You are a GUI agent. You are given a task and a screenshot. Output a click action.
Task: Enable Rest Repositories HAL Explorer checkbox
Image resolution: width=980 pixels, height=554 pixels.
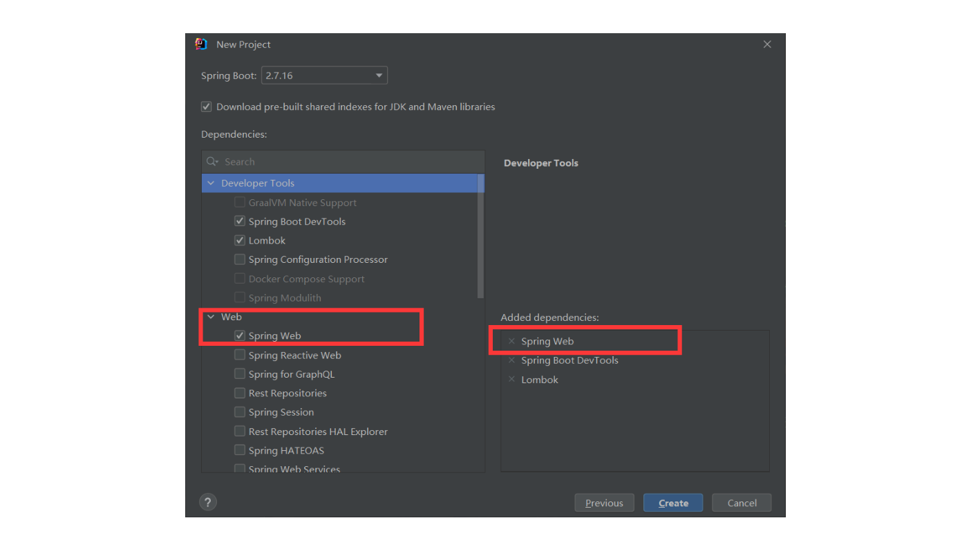pyautogui.click(x=240, y=431)
